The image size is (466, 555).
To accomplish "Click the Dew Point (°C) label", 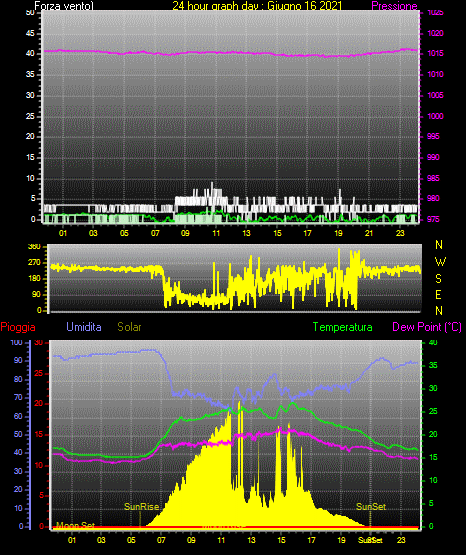I will pyautogui.click(x=427, y=327).
